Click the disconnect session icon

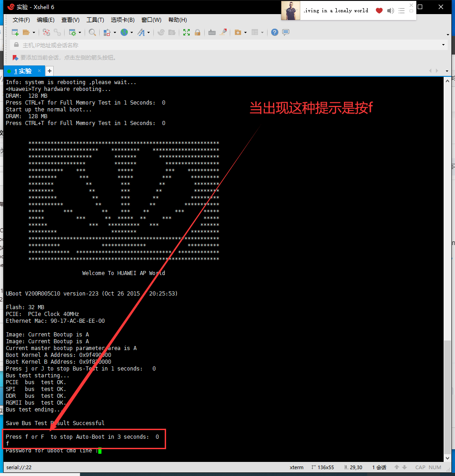pos(46,32)
